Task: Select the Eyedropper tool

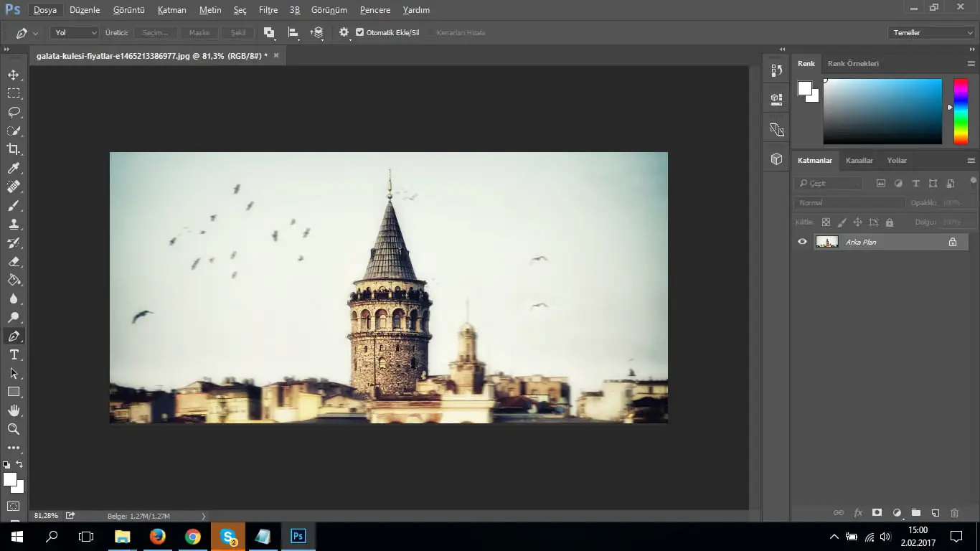Action: 14,168
